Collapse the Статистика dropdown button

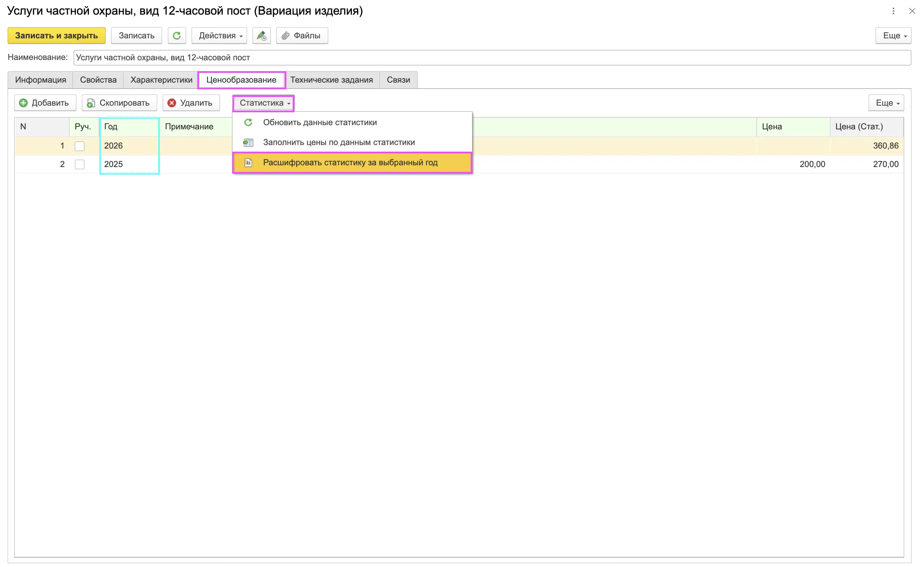coord(263,103)
